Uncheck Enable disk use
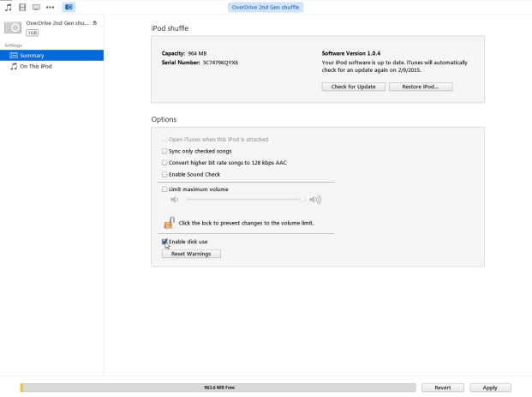The width and height of the screenshot is (532, 397). pyautogui.click(x=164, y=242)
